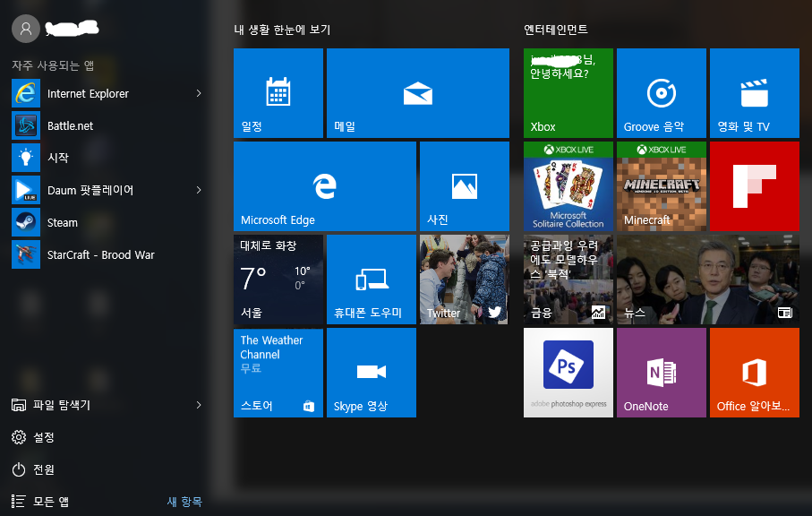Open Adobe Photoshop Express tile
The height and width of the screenshot is (516, 812).
click(x=568, y=373)
